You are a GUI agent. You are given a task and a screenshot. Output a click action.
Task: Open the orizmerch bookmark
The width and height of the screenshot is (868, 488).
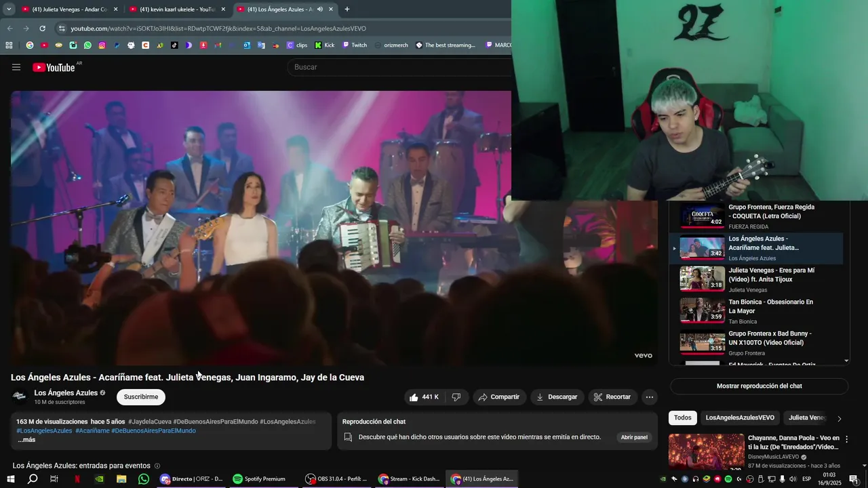point(391,45)
